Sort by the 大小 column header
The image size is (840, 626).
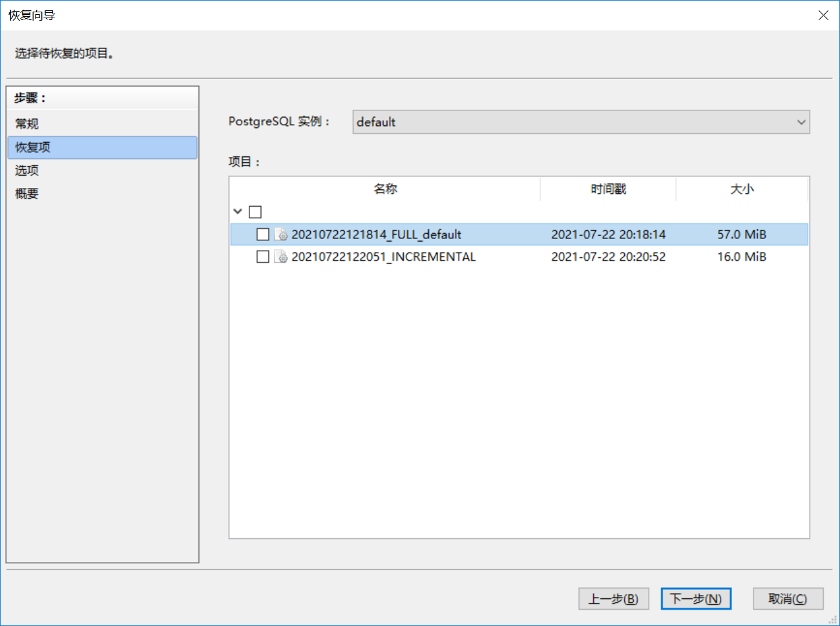coord(742,189)
